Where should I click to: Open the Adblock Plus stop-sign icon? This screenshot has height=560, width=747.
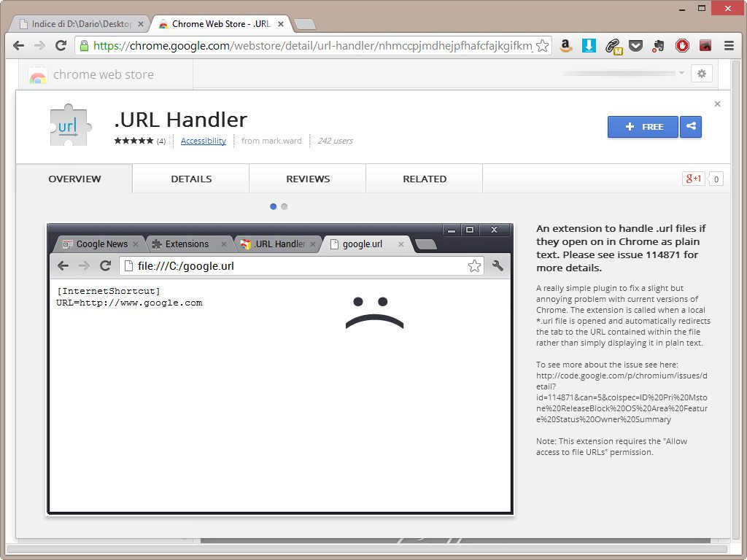[682, 45]
